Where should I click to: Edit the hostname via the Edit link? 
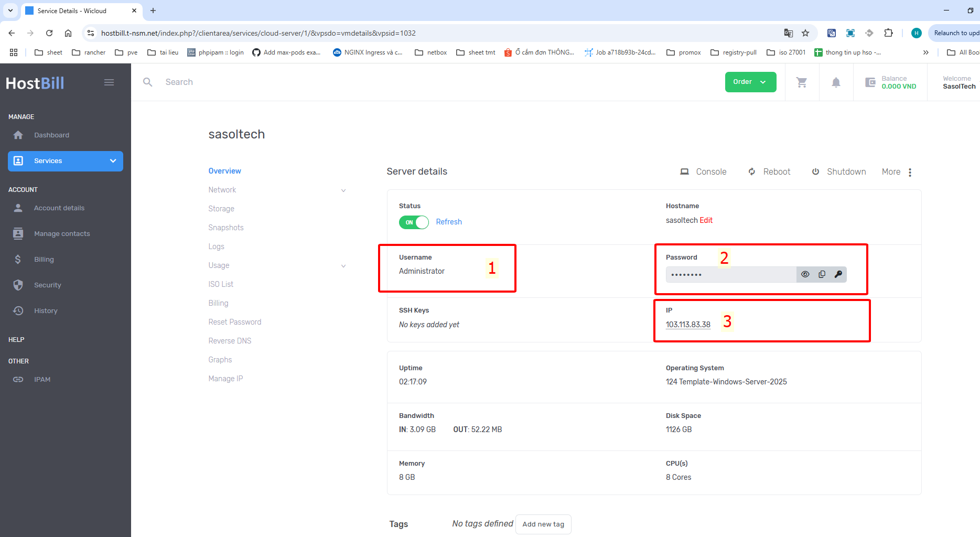pos(706,220)
